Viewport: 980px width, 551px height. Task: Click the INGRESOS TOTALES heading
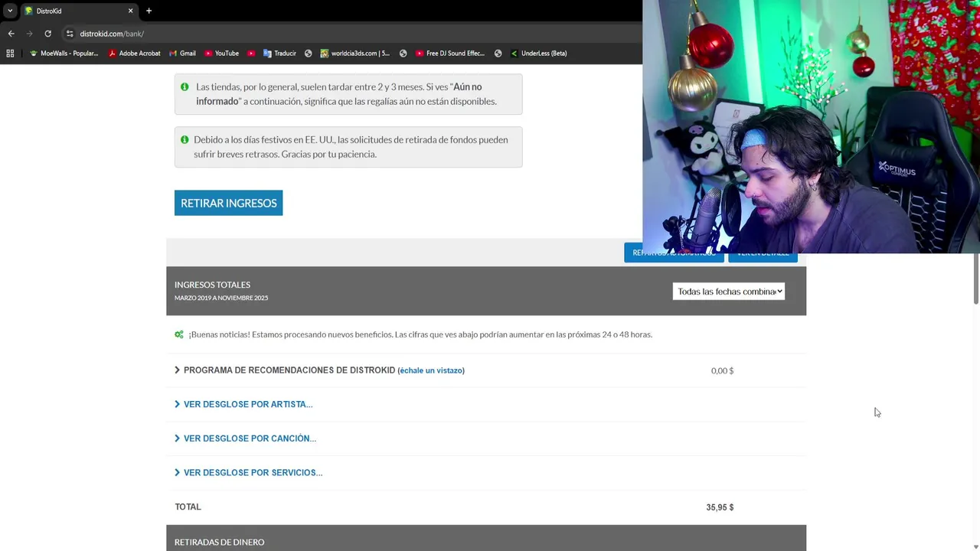coord(212,285)
